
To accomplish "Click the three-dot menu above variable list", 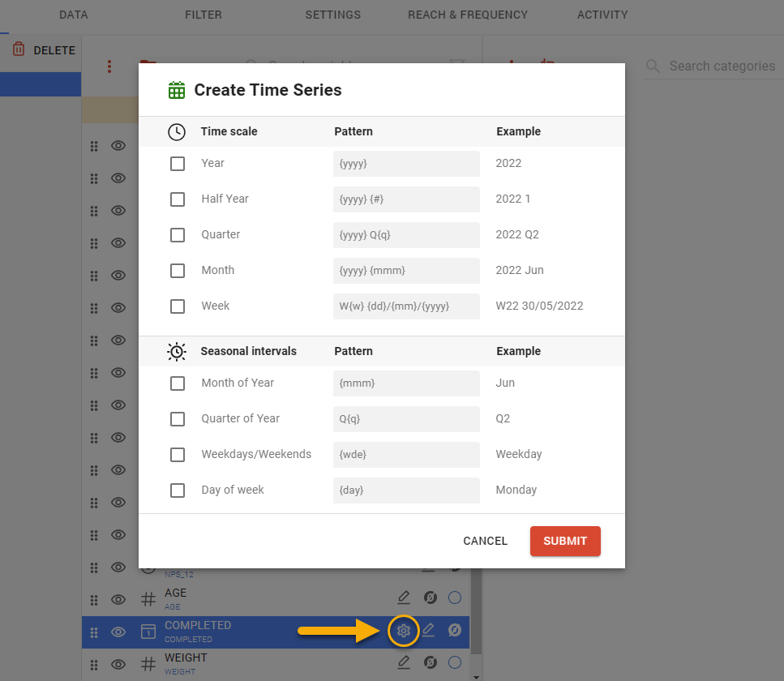I will [109, 66].
